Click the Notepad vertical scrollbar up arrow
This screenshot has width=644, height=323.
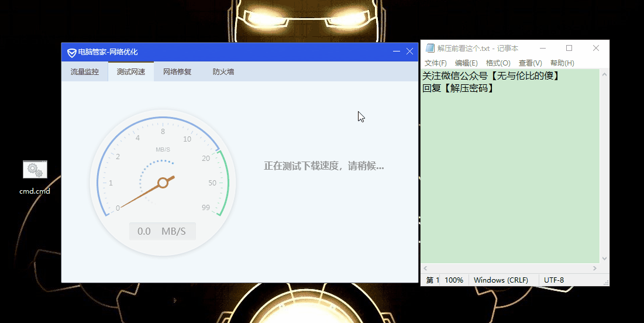[604, 74]
